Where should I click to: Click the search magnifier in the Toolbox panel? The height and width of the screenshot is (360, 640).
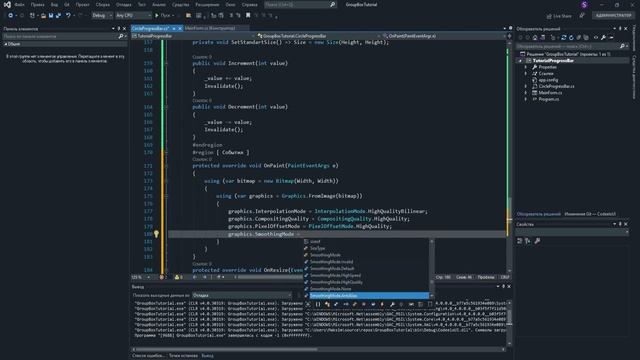coord(121,36)
